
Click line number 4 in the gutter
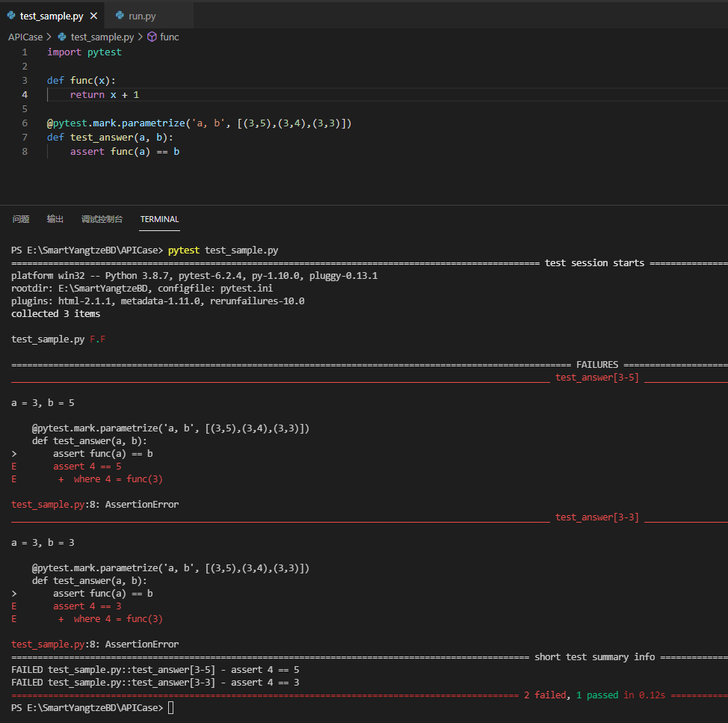pyautogui.click(x=25, y=95)
